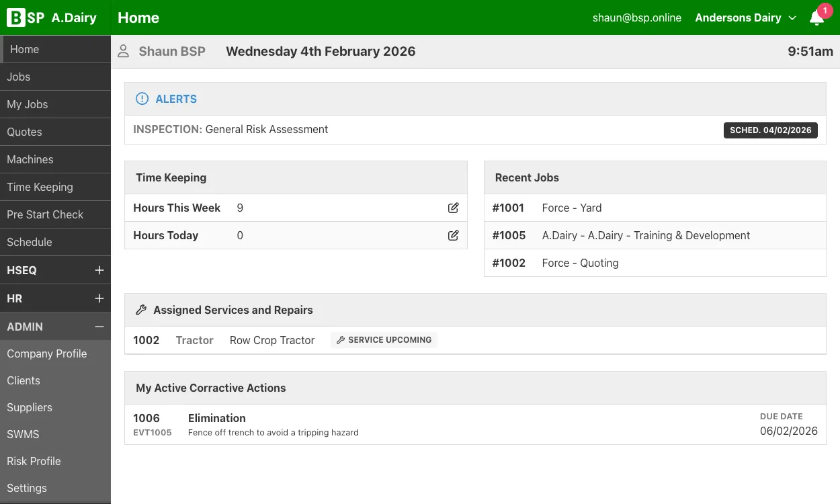Edit Hours This Week entry

pyautogui.click(x=454, y=208)
